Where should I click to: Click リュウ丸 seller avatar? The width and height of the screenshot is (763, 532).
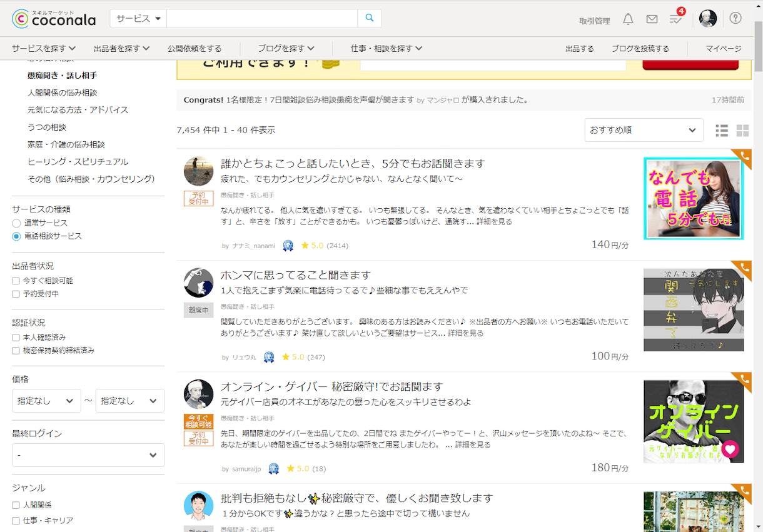(x=198, y=283)
